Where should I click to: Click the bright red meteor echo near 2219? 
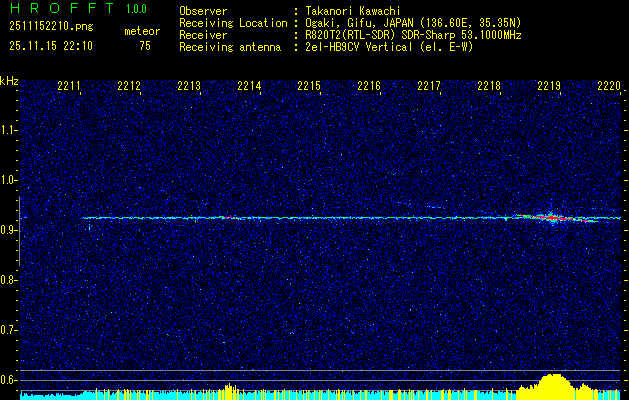(x=556, y=218)
